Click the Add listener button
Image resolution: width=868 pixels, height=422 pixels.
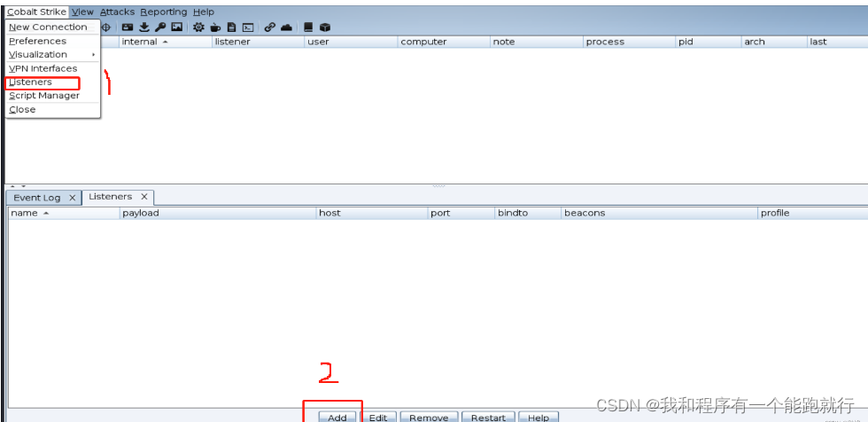pyautogui.click(x=337, y=418)
